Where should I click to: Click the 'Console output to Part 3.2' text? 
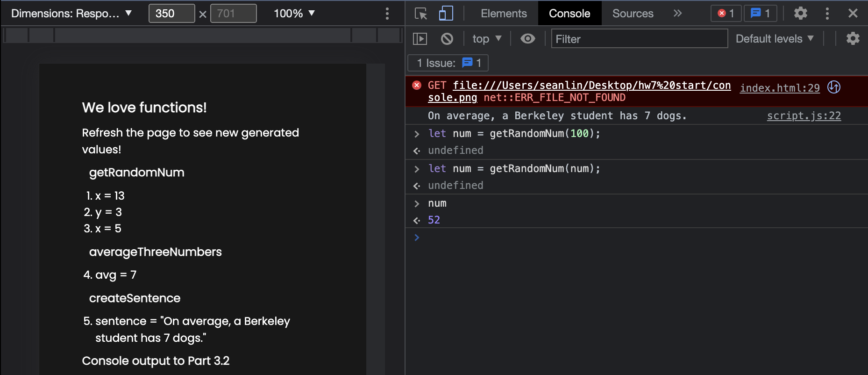pos(156,361)
